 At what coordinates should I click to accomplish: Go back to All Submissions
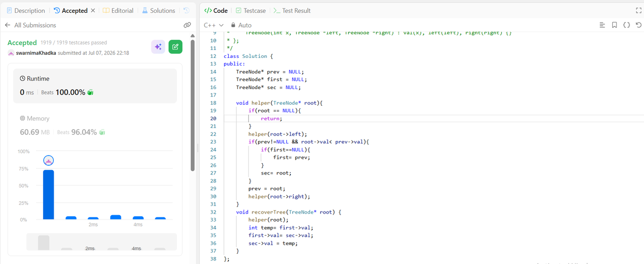(31, 25)
